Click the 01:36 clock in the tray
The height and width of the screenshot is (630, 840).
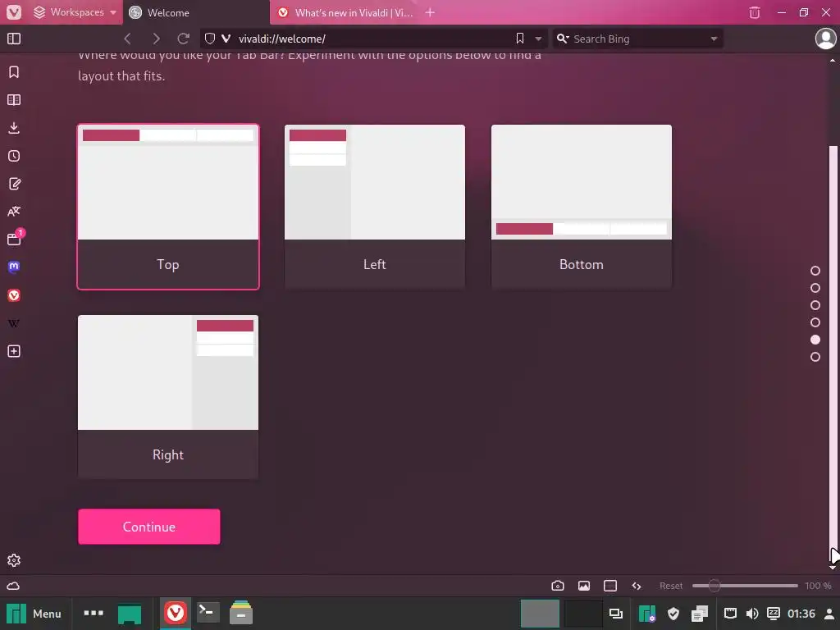[801, 614]
